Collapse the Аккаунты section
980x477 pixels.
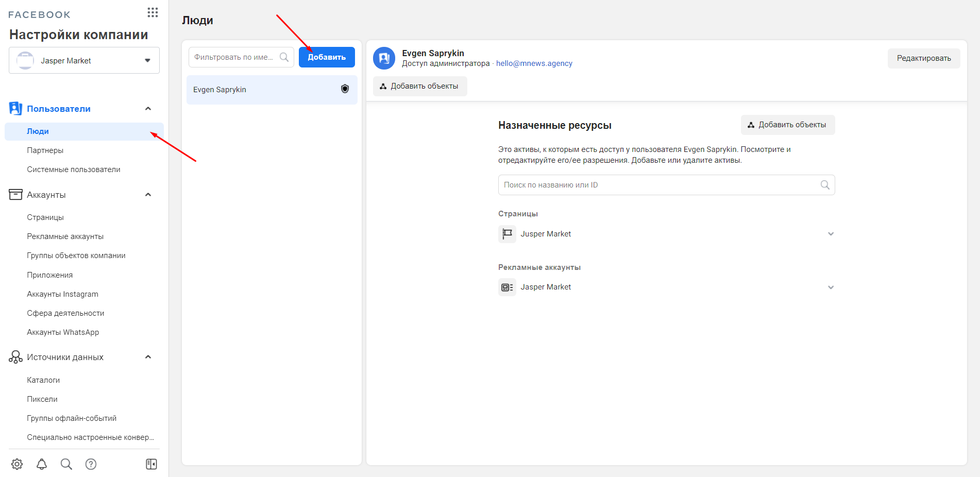pyautogui.click(x=148, y=195)
